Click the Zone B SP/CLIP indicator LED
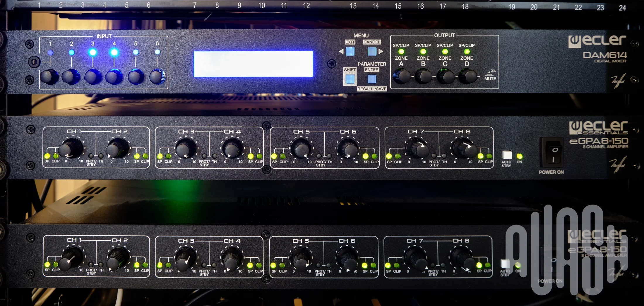 (423, 52)
